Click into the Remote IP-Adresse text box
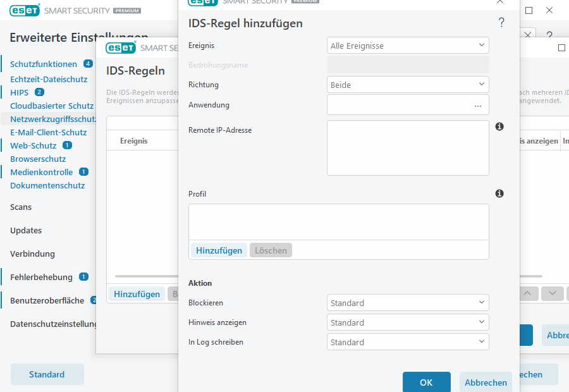569x392 pixels. pyautogui.click(x=408, y=148)
